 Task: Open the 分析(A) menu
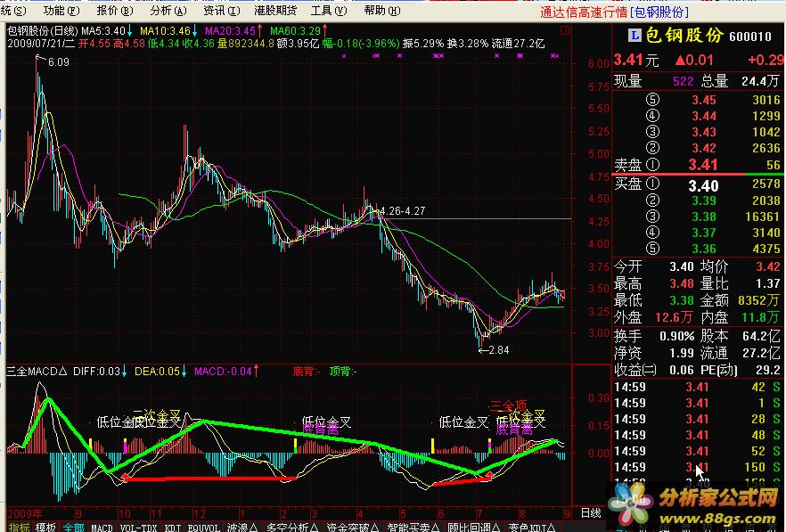click(168, 10)
